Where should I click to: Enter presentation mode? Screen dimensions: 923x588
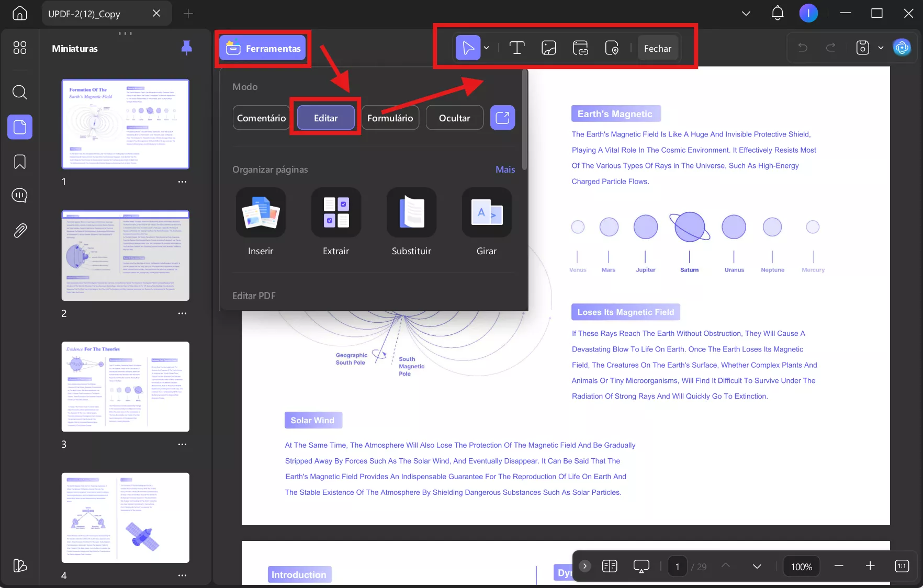click(x=641, y=566)
